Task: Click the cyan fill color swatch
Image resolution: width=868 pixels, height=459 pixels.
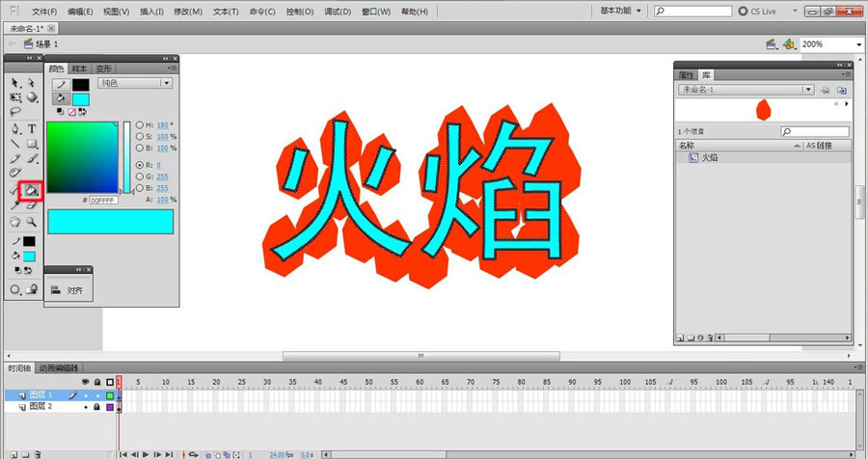Action: pyautogui.click(x=81, y=99)
